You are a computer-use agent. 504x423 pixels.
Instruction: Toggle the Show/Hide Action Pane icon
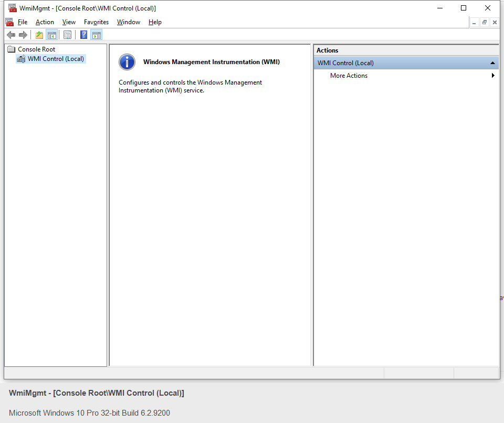[x=97, y=35]
